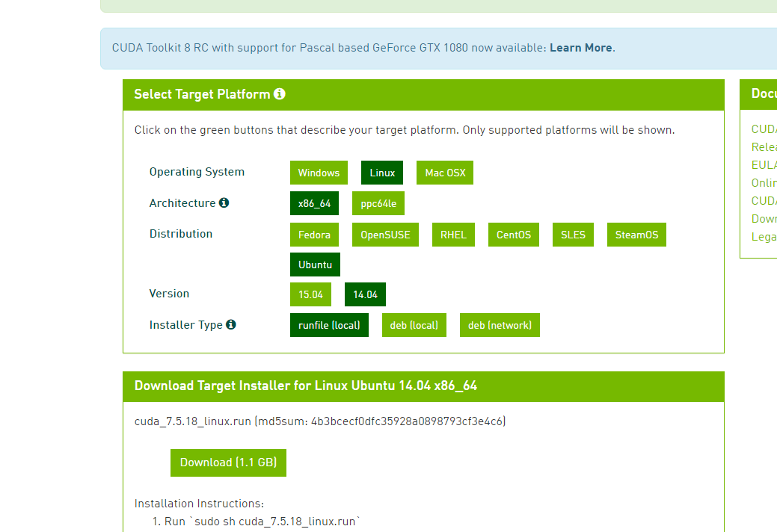Pick CentOS distribution
This screenshot has height=532, width=777.
pyautogui.click(x=514, y=235)
